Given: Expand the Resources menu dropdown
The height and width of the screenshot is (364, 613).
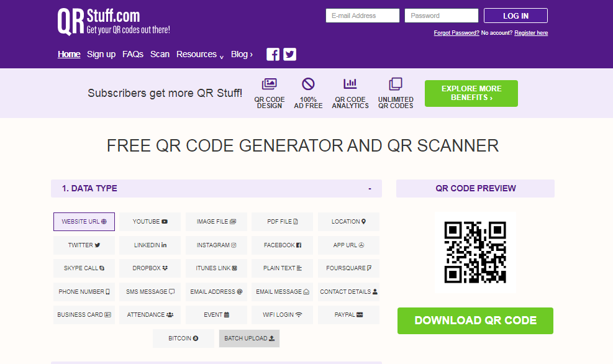Looking at the screenshot, I should click(200, 54).
